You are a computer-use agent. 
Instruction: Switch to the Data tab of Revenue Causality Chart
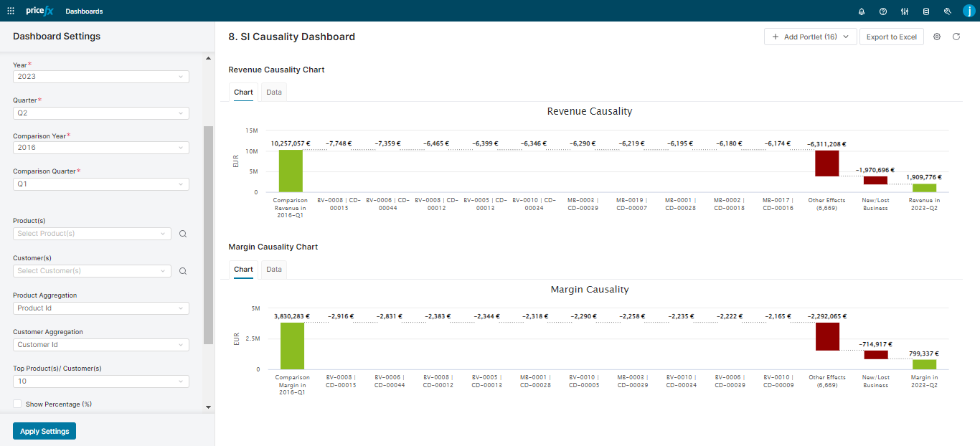pyautogui.click(x=273, y=92)
